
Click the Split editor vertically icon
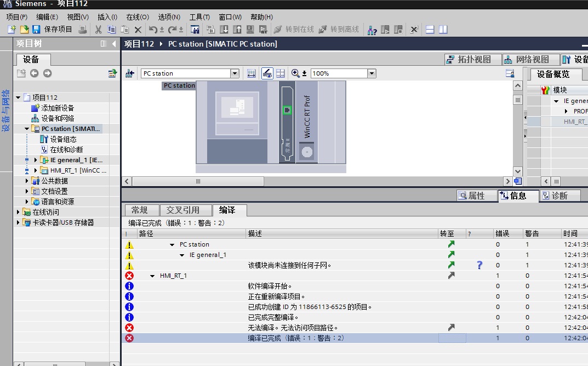[x=443, y=29]
